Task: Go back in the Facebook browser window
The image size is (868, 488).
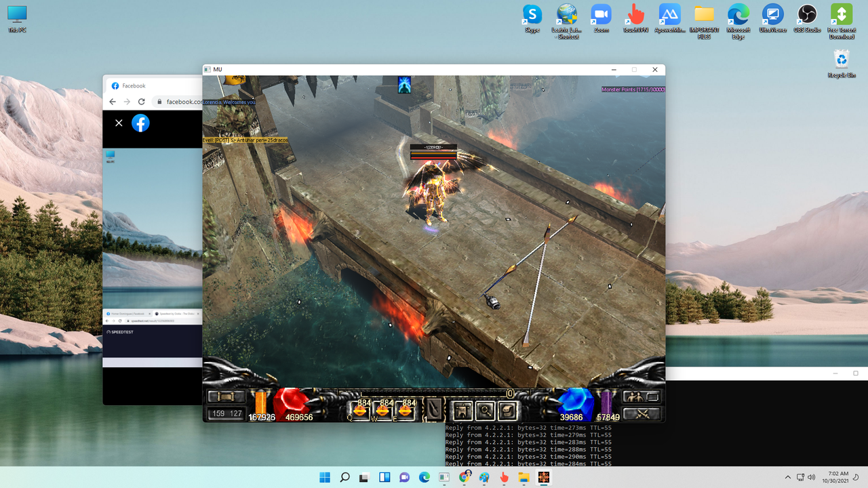Action: [x=113, y=102]
